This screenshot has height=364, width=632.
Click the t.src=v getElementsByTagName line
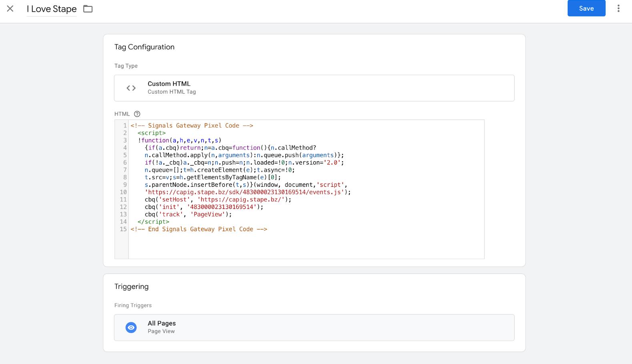pyautogui.click(x=213, y=178)
